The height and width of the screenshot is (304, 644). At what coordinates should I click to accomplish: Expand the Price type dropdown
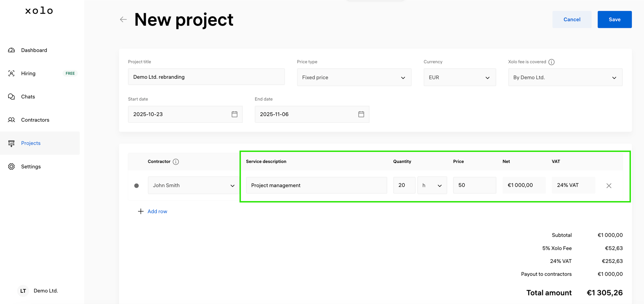click(x=354, y=77)
